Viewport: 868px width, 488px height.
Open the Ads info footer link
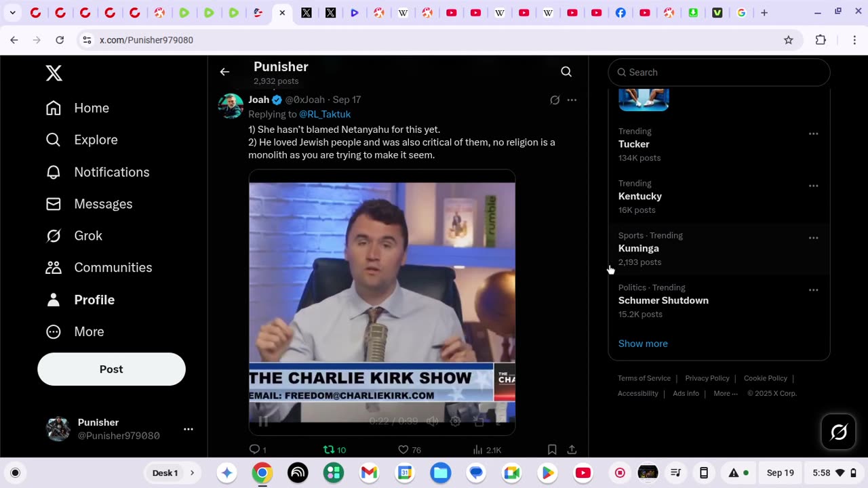click(686, 393)
